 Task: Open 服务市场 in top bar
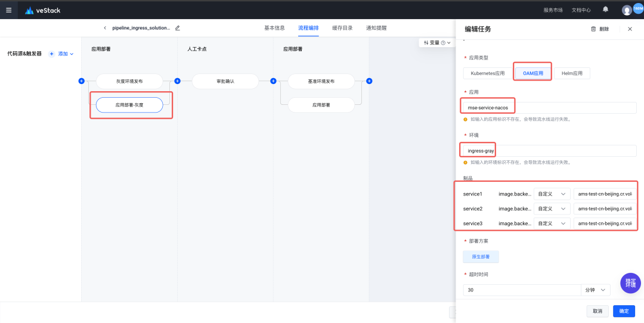click(x=553, y=10)
